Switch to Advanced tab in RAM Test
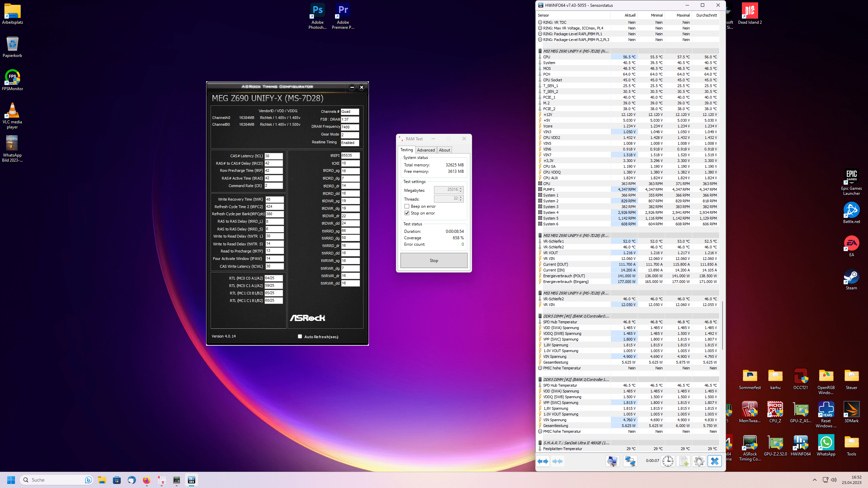The height and width of the screenshot is (488, 868). pos(426,150)
